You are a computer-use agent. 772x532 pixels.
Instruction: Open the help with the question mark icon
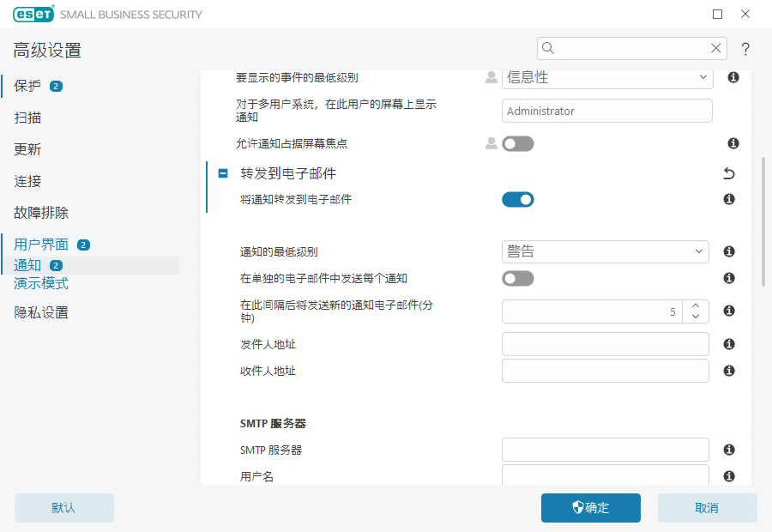[745, 49]
